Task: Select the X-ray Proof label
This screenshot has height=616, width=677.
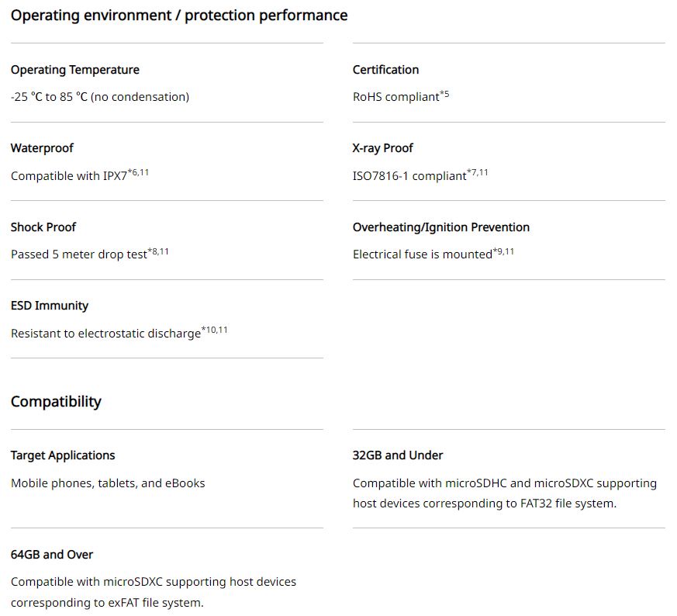Action: click(382, 148)
